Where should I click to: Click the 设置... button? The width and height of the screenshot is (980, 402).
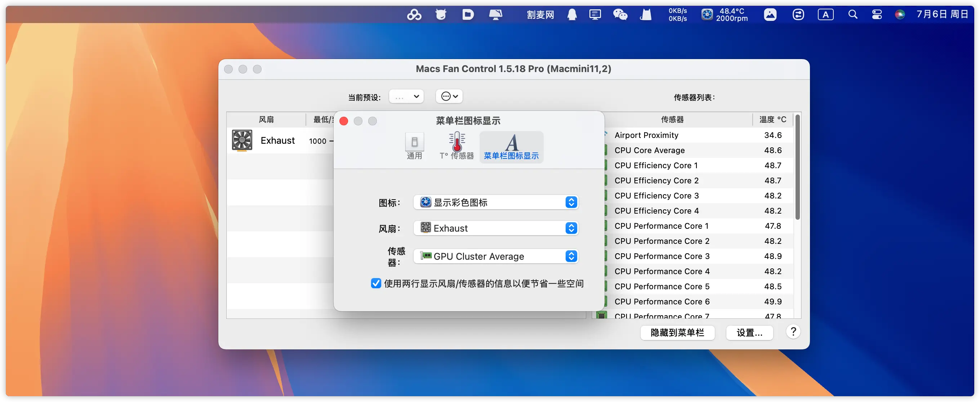(x=749, y=333)
